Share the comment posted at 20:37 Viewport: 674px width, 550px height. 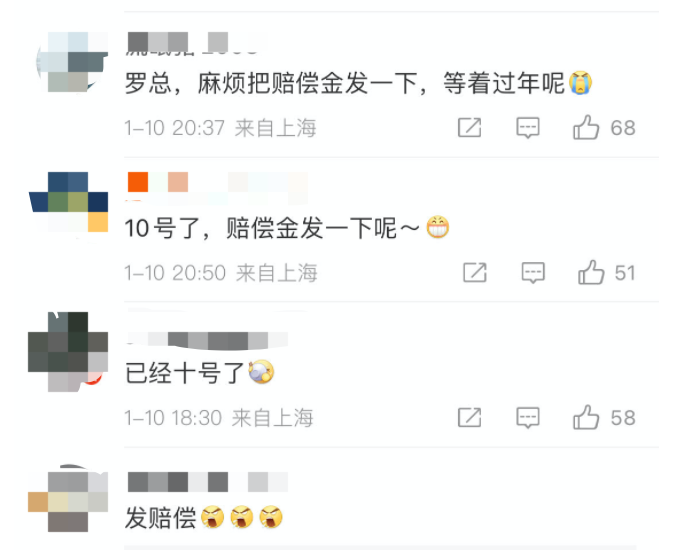(x=469, y=128)
